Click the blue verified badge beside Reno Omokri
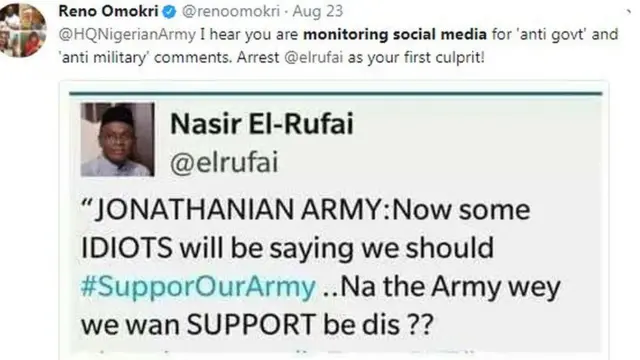The width and height of the screenshot is (640, 360). click(169, 12)
